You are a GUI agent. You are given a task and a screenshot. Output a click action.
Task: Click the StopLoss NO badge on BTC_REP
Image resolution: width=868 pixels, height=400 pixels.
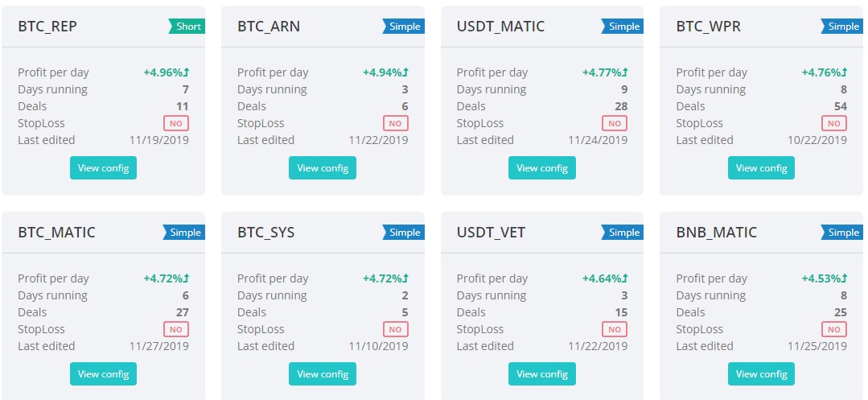click(x=176, y=123)
